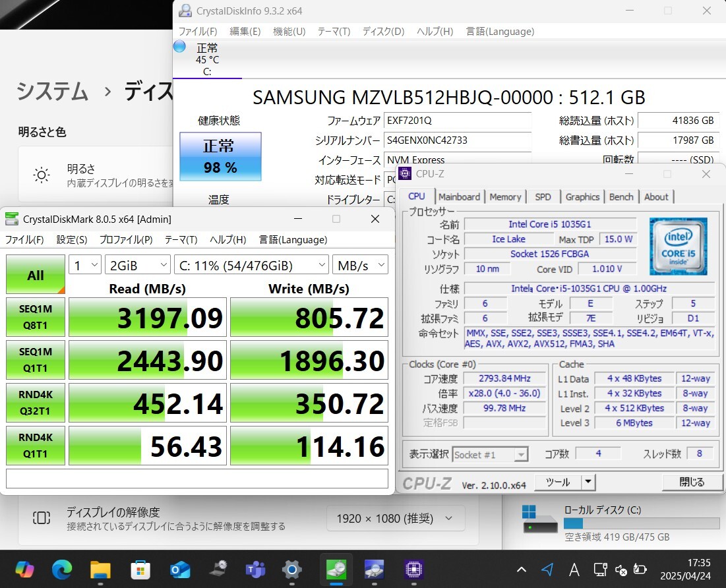726x588 pixels.
Task: Show hidden tray icons chevron
Action: 522,570
